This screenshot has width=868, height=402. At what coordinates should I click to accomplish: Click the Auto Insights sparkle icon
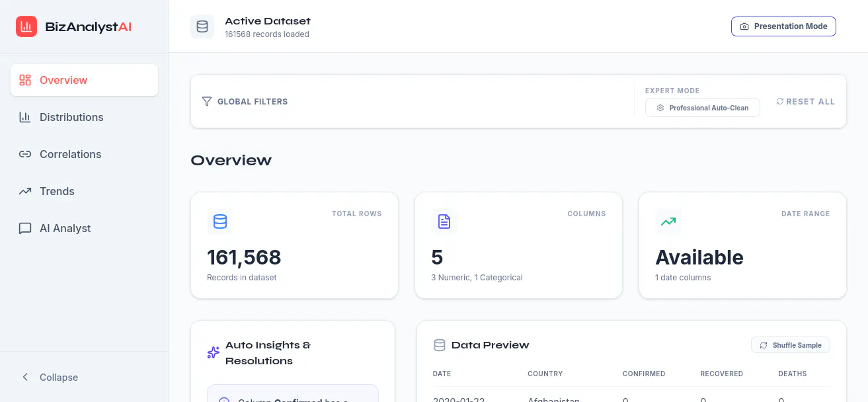click(213, 352)
